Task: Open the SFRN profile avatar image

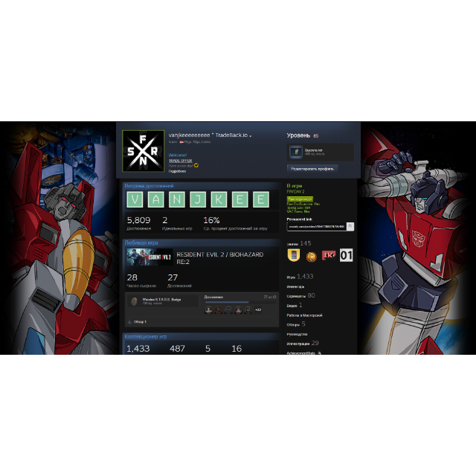Action: pos(143,151)
